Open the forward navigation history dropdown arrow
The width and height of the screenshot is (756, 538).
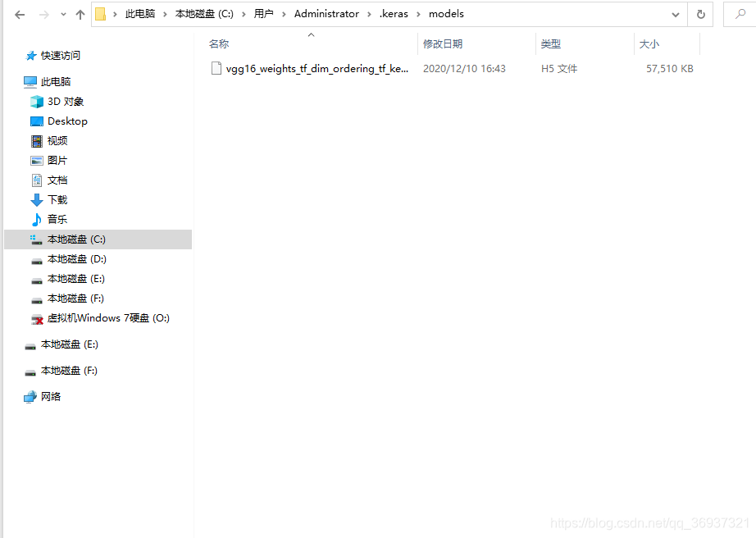click(x=61, y=14)
